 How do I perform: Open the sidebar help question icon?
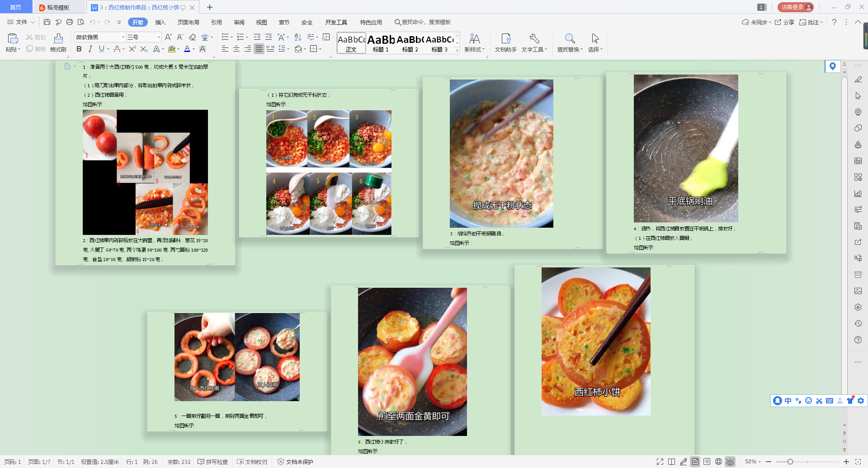point(858,340)
